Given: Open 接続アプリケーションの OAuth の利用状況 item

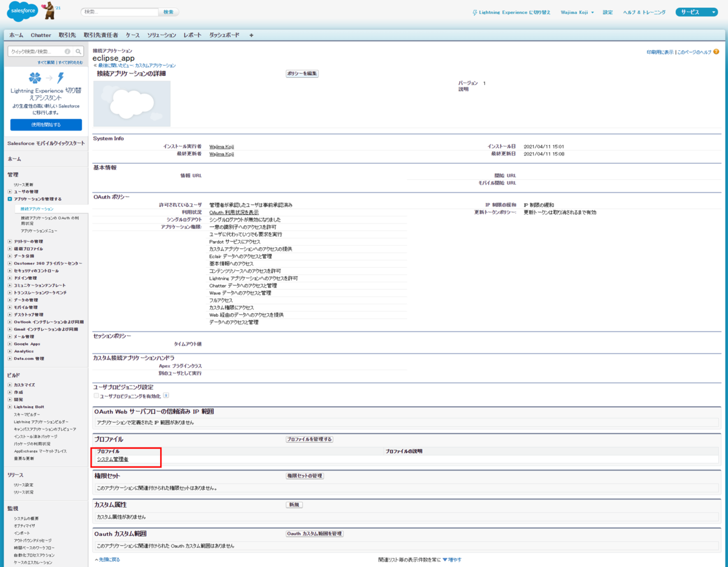Looking at the screenshot, I should [50, 220].
